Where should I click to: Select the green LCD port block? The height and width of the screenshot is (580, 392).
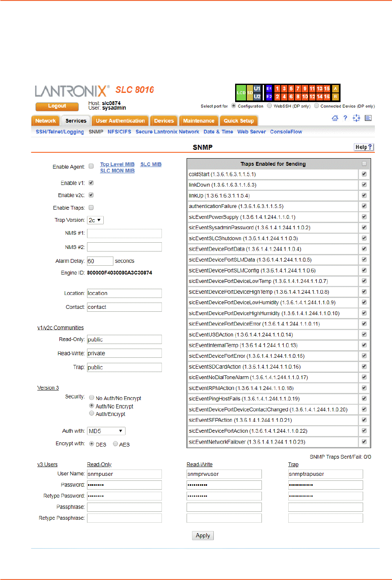coord(241,92)
